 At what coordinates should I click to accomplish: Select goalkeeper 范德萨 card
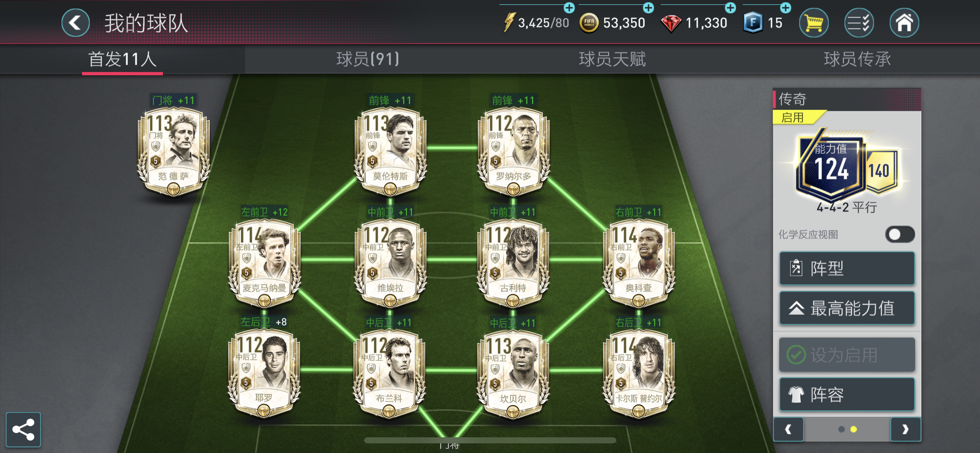coord(173,151)
